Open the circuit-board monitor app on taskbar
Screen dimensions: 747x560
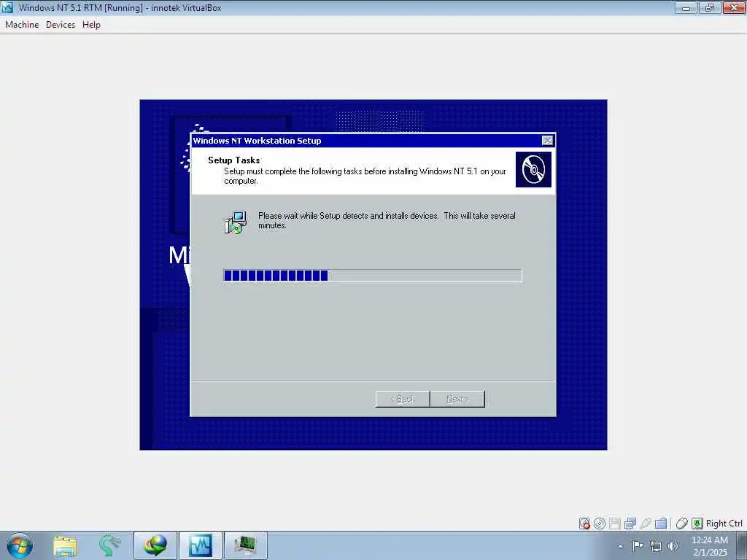pos(245,545)
